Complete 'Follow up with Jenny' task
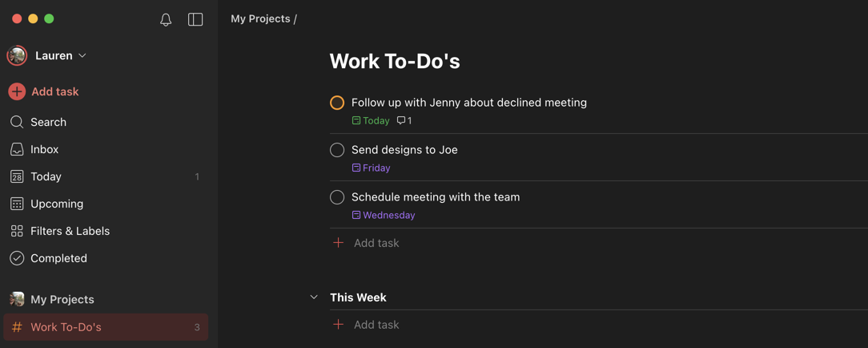Viewport: 868px width, 348px height. (x=337, y=103)
